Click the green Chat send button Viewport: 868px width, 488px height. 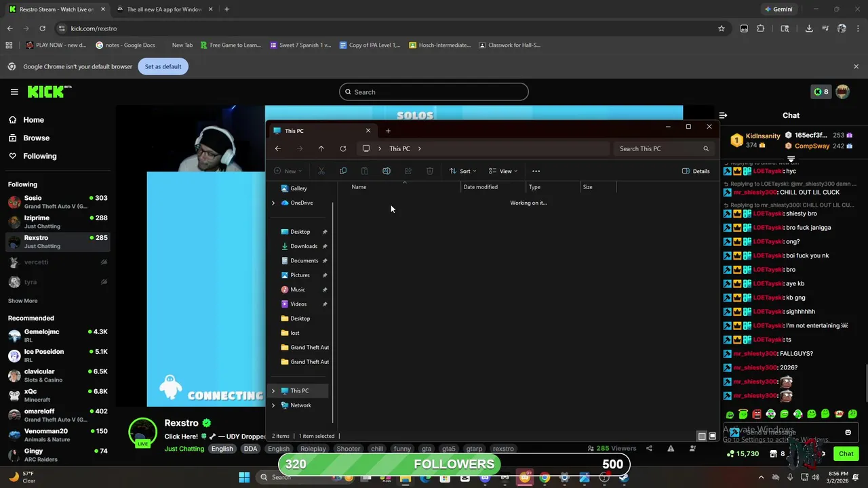846,454
